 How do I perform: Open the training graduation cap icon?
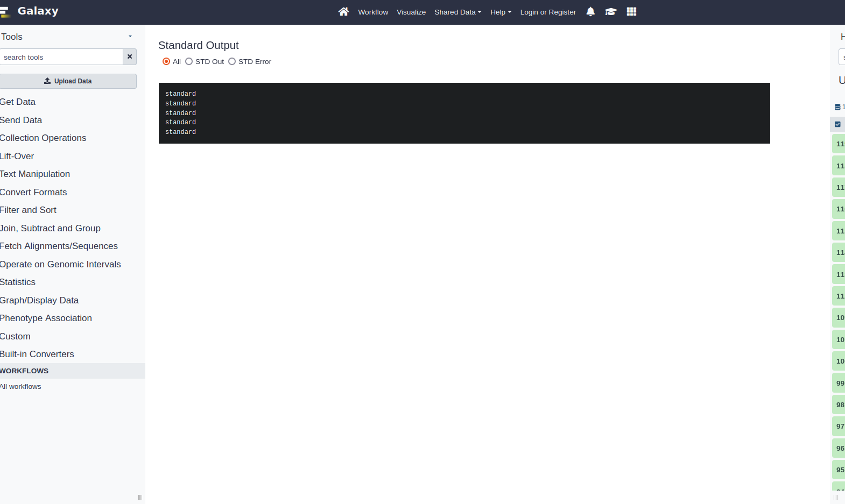(x=610, y=12)
